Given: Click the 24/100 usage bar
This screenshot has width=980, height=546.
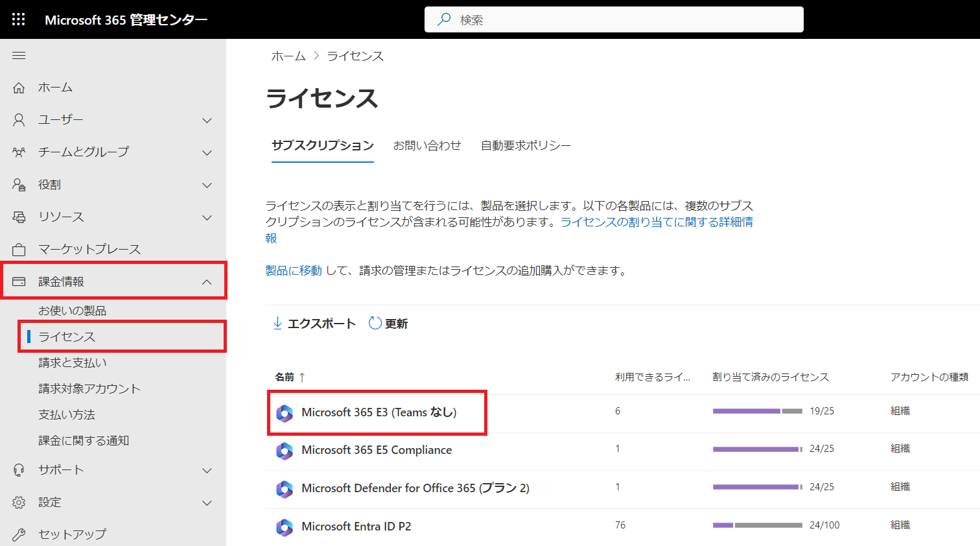Looking at the screenshot, I should (x=758, y=525).
